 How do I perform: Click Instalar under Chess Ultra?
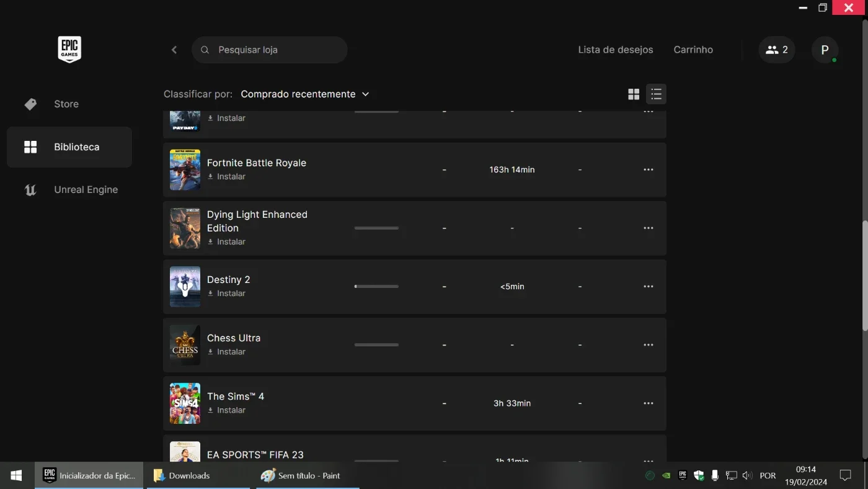click(226, 352)
